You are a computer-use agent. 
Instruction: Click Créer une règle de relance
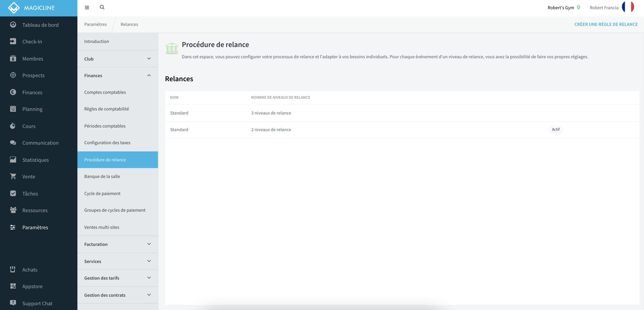pyautogui.click(x=606, y=24)
